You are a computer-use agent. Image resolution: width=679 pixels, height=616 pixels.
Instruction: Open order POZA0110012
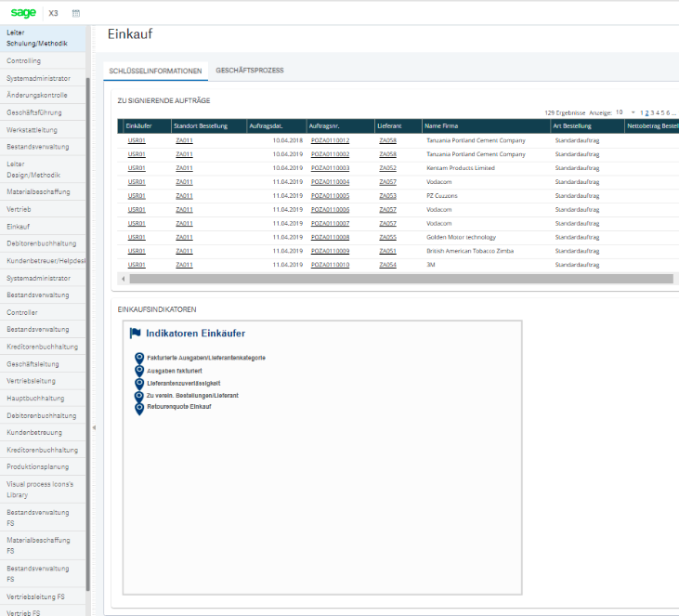click(x=330, y=140)
